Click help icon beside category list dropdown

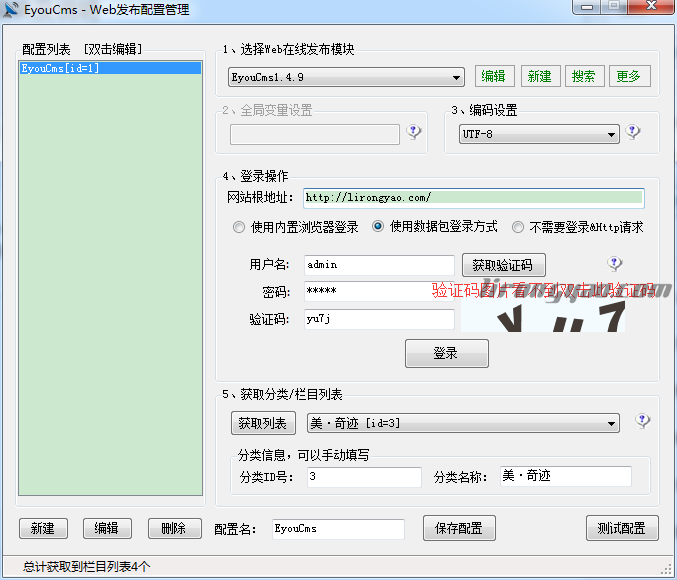(642, 421)
